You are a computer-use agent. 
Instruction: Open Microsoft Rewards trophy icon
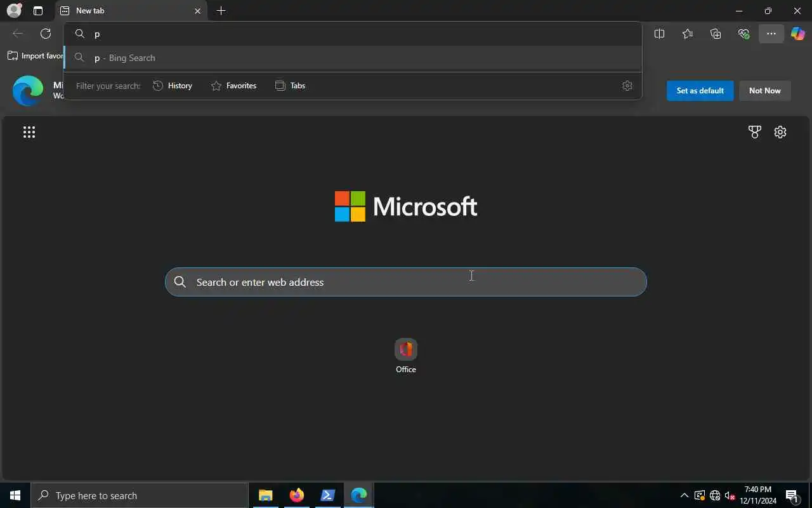(754, 132)
